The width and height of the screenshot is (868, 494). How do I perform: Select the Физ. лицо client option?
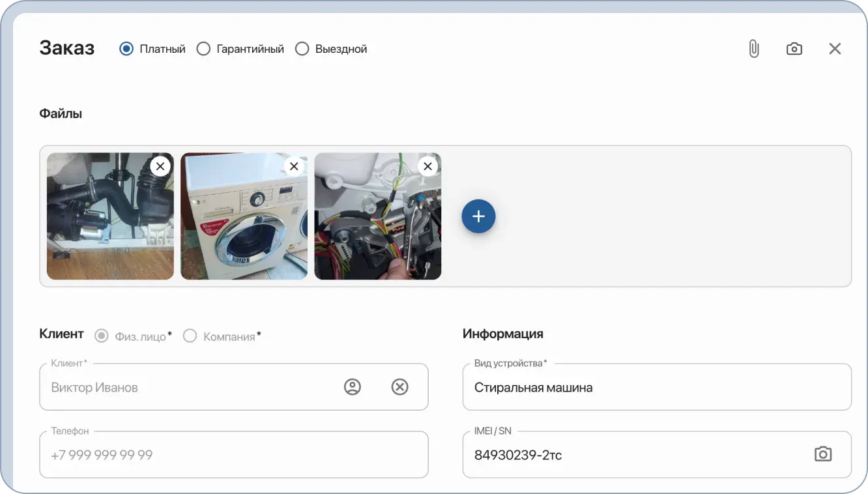(101, 336)
